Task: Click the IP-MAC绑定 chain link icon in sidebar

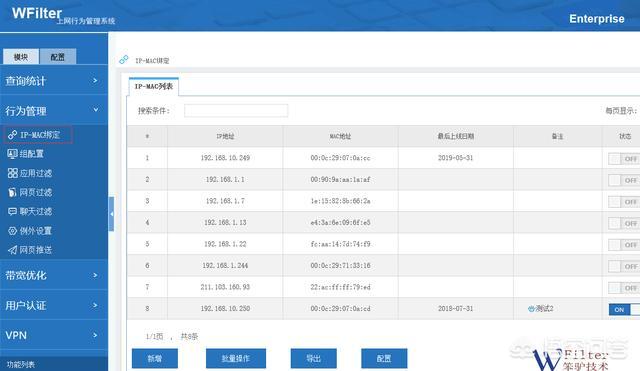Action: [12, 135]
